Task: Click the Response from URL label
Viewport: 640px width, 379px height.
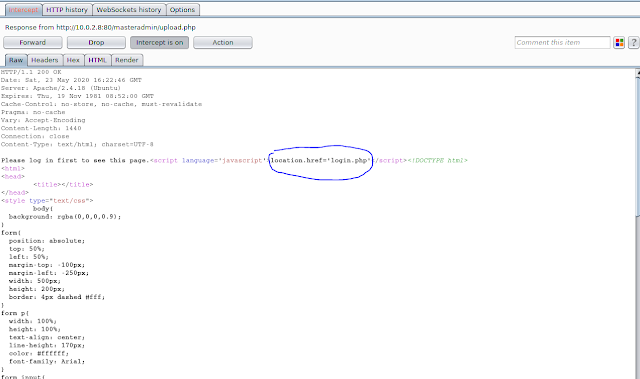Action: (100, 27)
